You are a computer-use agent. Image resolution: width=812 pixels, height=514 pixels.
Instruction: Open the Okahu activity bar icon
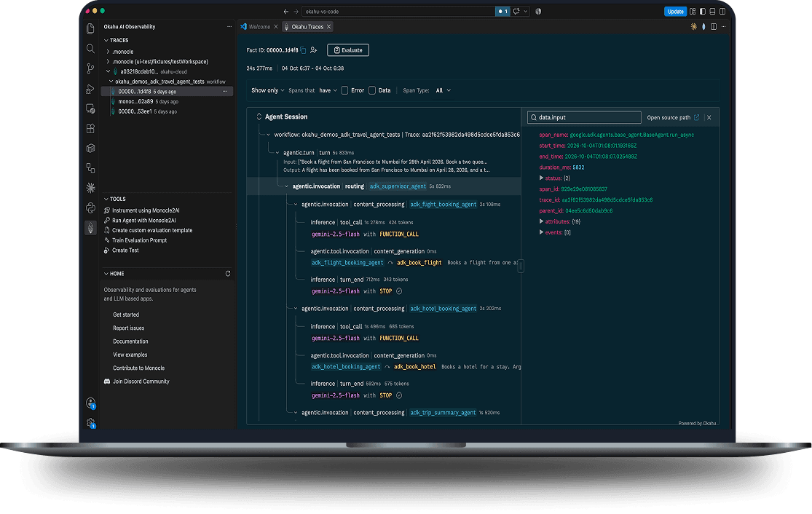(x=90, y=228)
